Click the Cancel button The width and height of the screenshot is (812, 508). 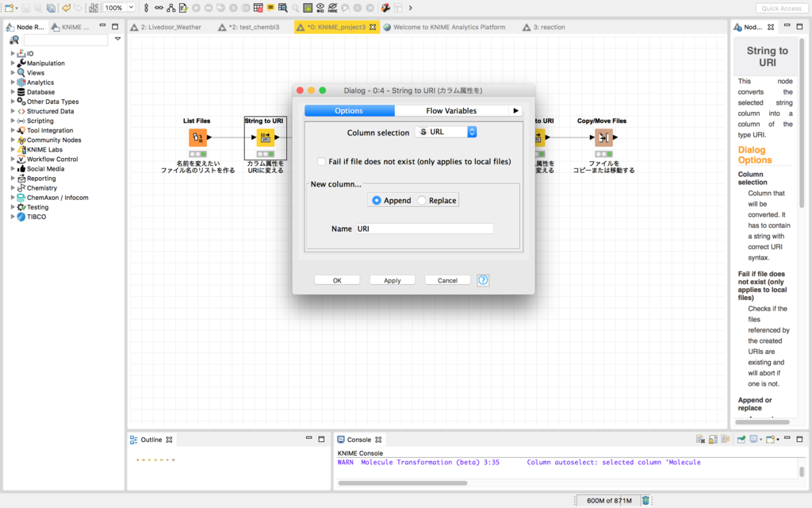click(x=447, y=280)
